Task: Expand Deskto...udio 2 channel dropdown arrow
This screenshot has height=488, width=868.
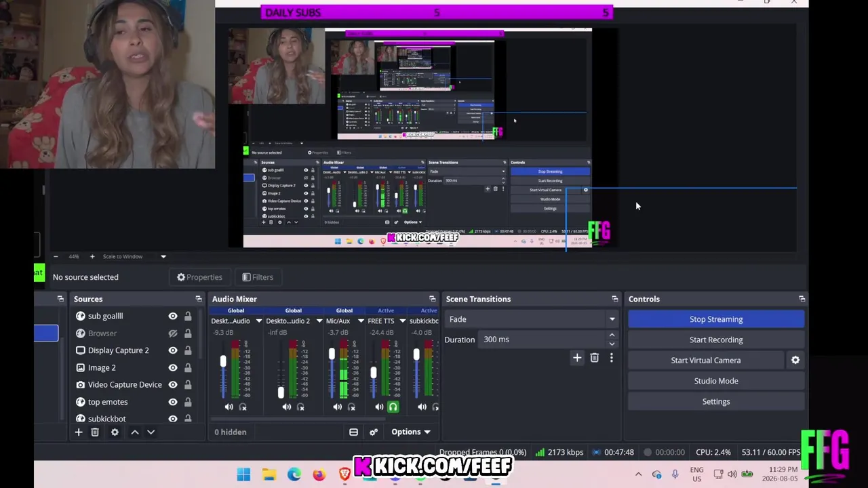Action: click(x=319, y=321)
